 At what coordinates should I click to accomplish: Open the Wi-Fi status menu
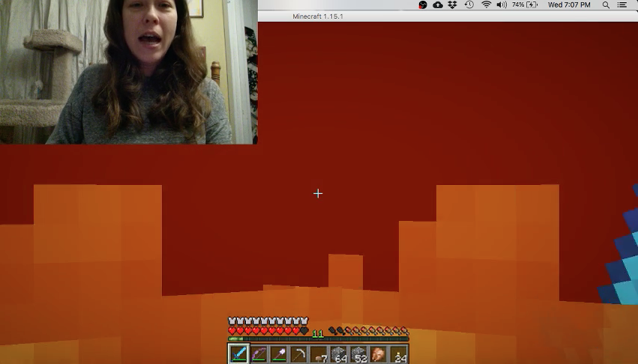point(486,5)
